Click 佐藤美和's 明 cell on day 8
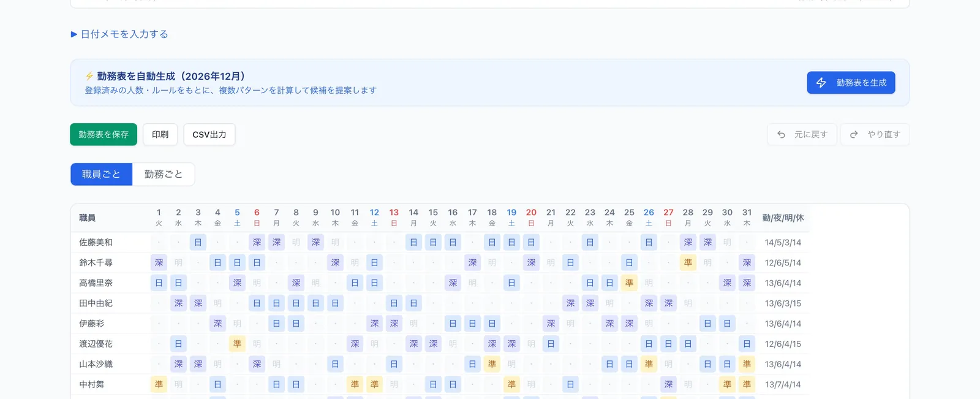980x399 pixels. [296, 242]
